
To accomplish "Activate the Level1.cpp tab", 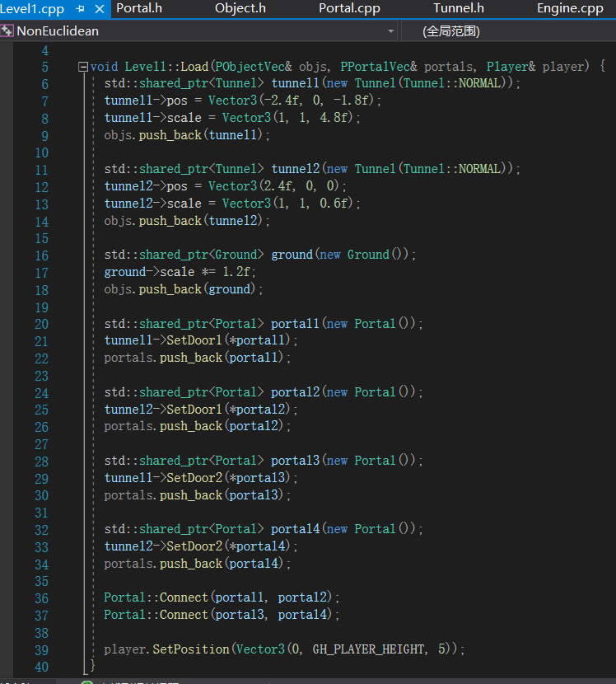I will [x=33, y=9].
